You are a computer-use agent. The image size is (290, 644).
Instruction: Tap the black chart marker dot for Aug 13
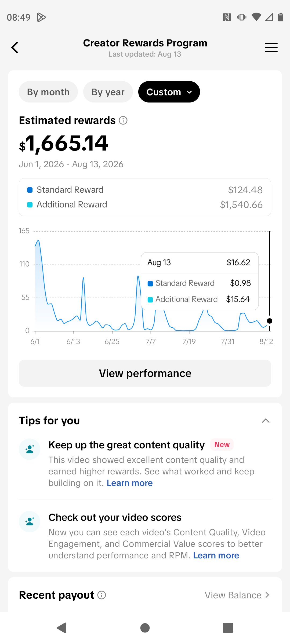click(x=270, y=321)
